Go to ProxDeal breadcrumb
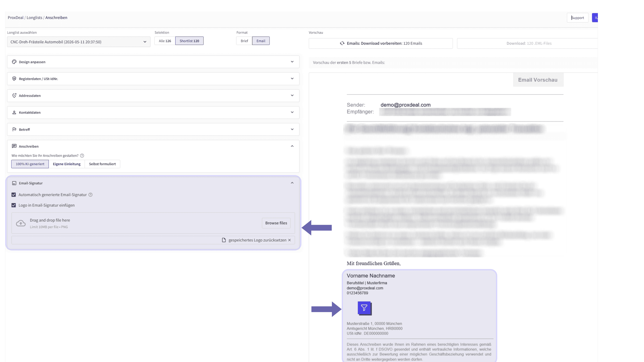Screen dimensions: 644x362 click(15, 17)
